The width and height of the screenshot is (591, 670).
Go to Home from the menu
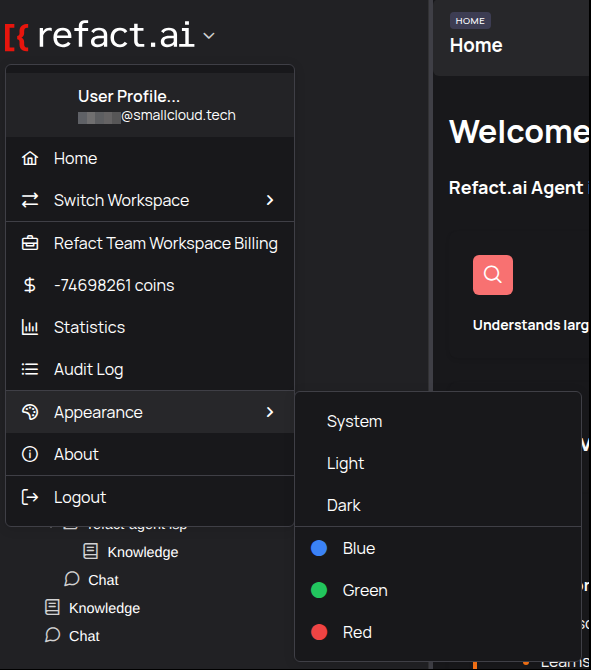(150, 159)
